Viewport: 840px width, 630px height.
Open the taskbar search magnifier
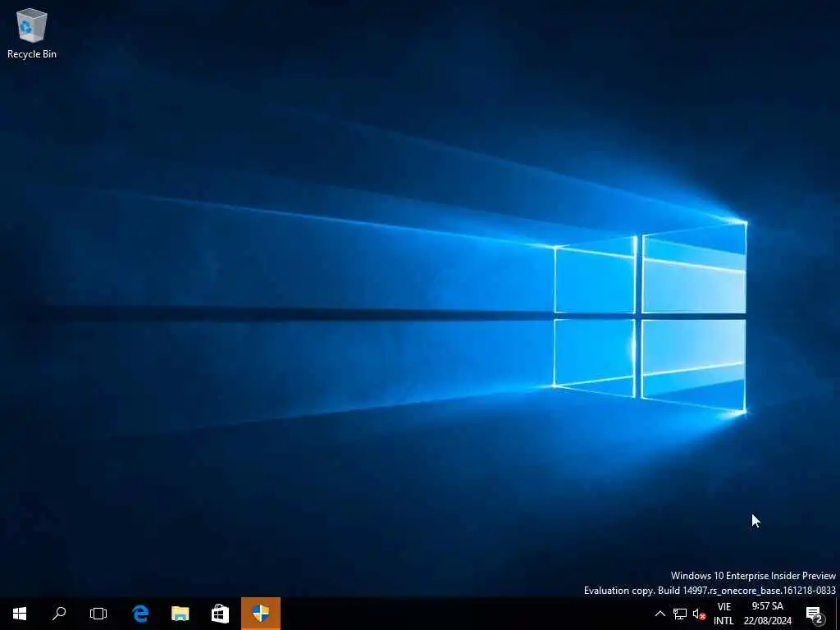(x=59, y=614)
